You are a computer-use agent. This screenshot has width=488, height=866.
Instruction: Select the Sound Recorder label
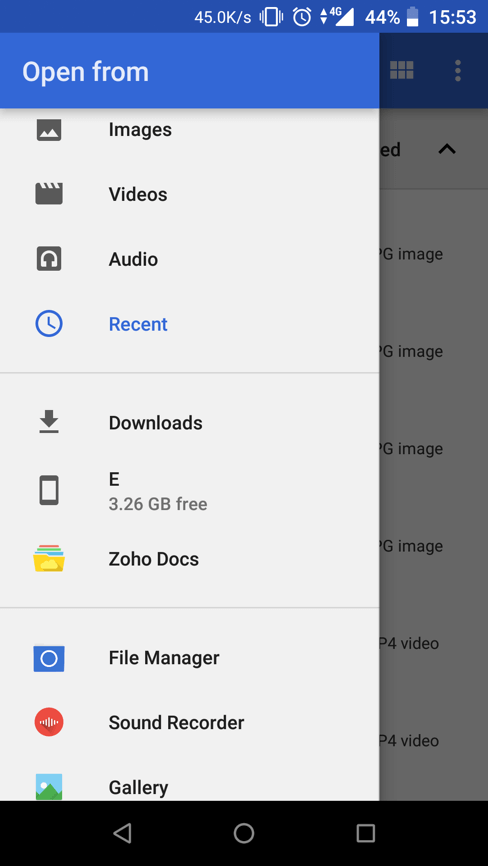[x=176, y=722]
